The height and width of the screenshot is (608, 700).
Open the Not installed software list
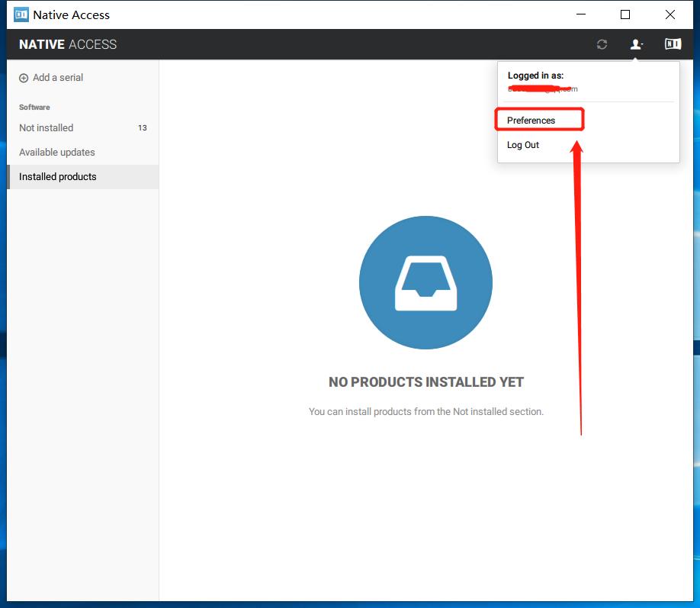[47, 128]
